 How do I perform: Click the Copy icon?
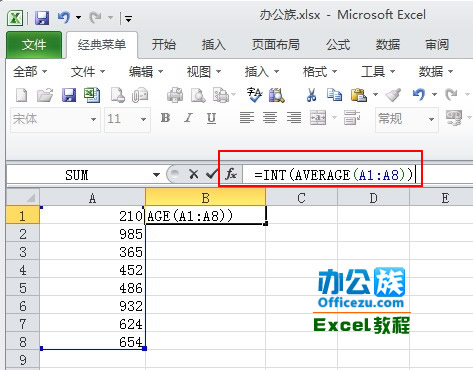334,95
